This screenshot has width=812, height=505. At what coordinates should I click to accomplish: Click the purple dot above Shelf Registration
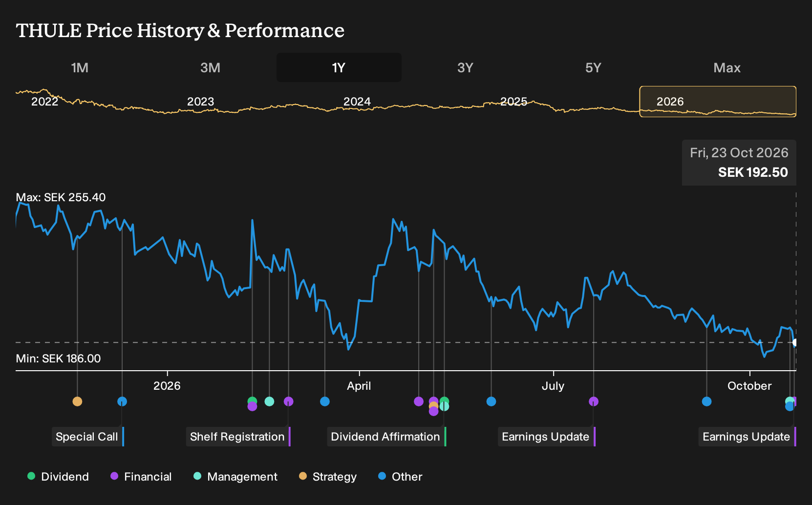click(289, 401)
